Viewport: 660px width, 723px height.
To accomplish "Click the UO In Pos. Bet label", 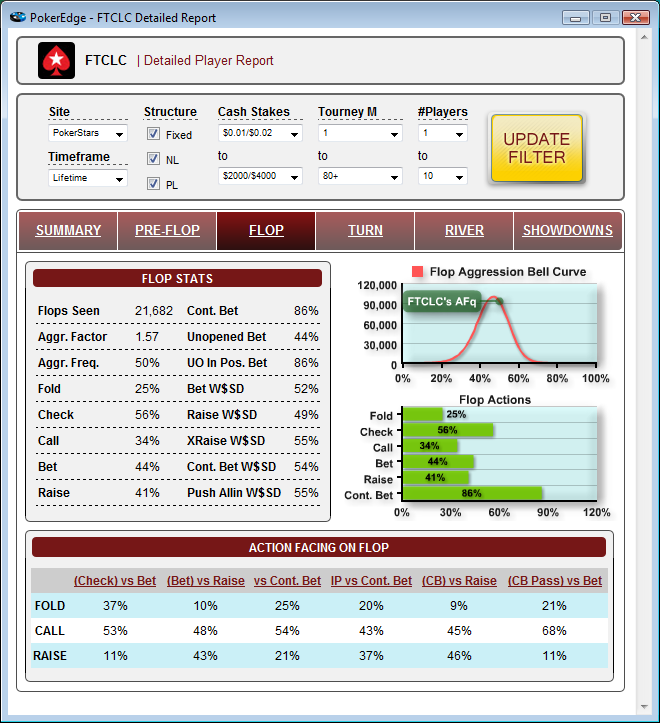I will [x=227, y=363].
